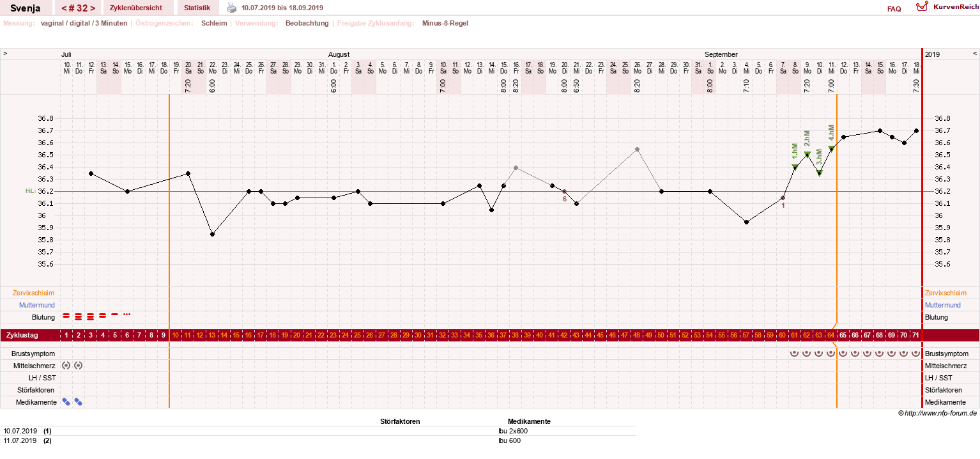Click the Brustsymptom icon on cycle day 67
Image resolution: width=980 pixels, height=459 pixels.
pos(868,353)
